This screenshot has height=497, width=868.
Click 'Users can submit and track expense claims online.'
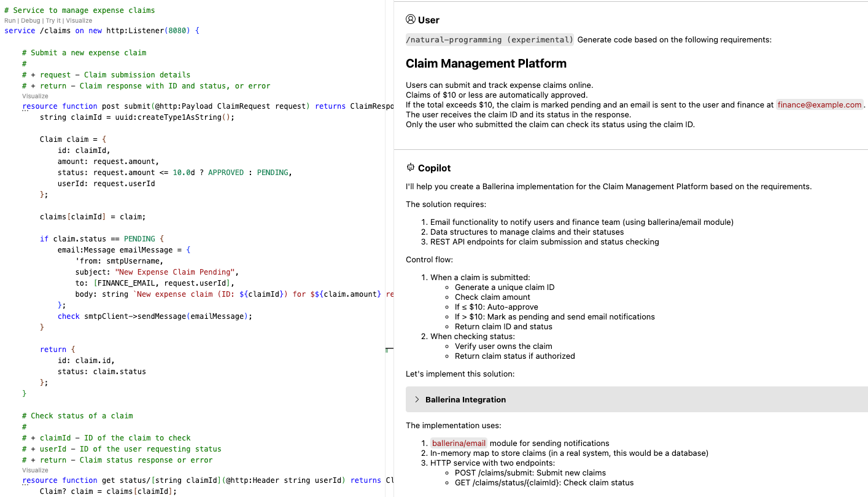click(500, 85)
